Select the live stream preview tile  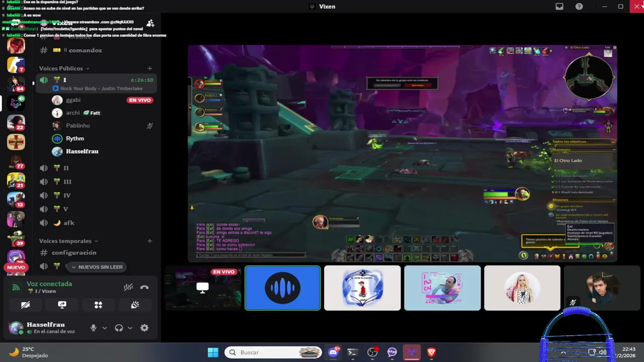point(203,288)
